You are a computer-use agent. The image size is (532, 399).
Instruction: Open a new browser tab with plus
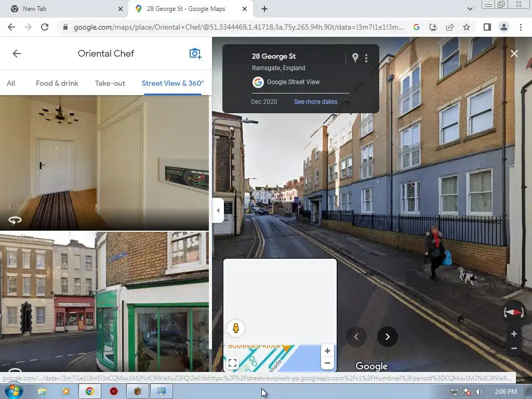[x=264, y=9]
